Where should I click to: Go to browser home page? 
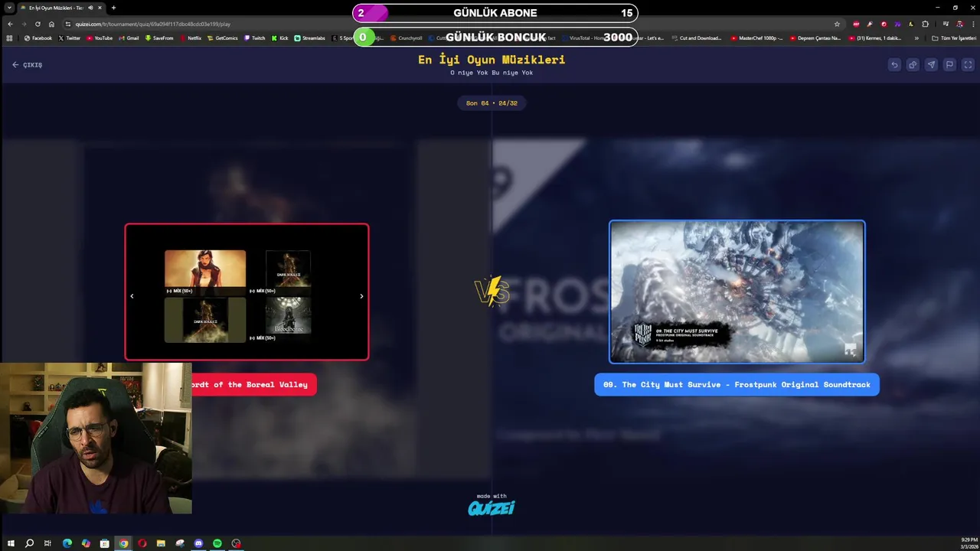[51, 24]
